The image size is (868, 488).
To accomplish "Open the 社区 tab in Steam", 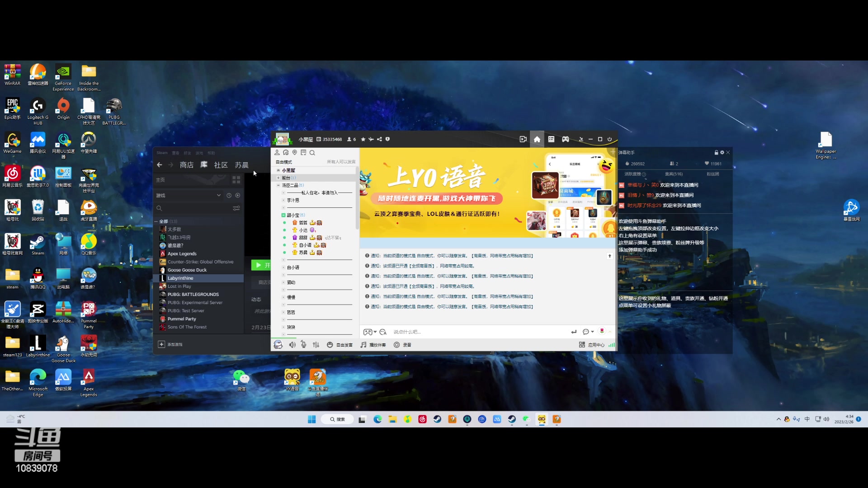I will coord(221,165).
